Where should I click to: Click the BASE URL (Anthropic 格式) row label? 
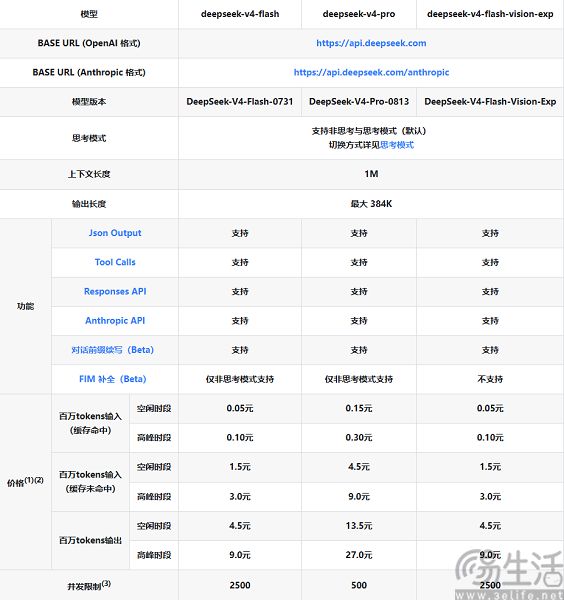(x=89, y=72)
